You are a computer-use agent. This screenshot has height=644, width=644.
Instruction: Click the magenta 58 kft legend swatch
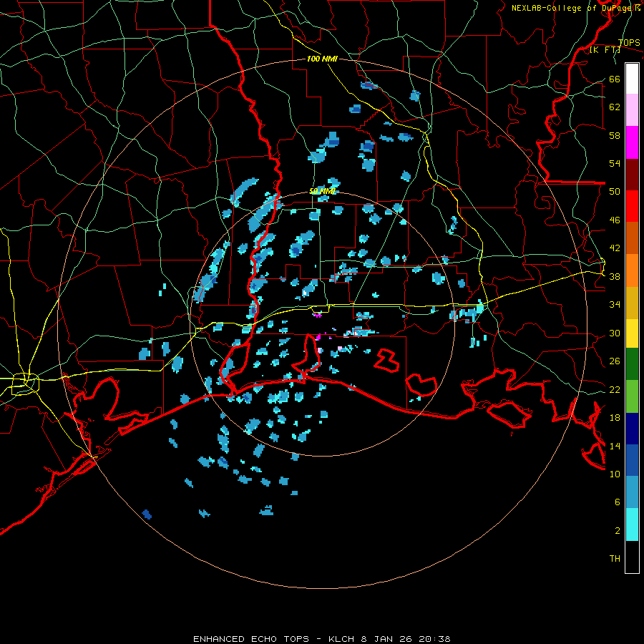pyautogui.click(x=632, y=142)
